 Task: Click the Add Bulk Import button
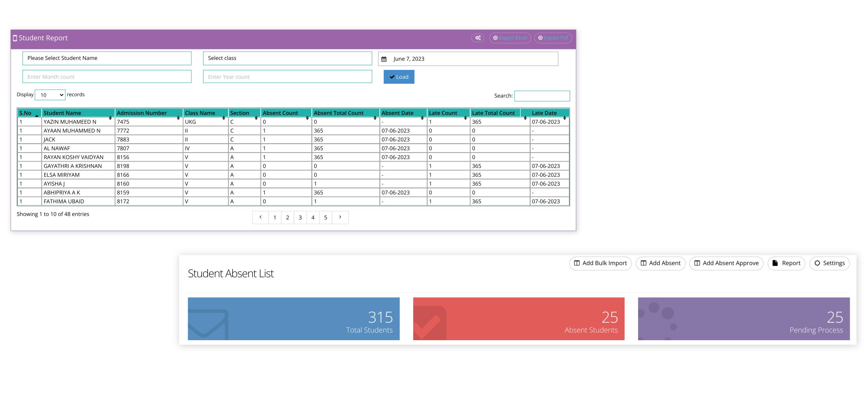point(600,263)
